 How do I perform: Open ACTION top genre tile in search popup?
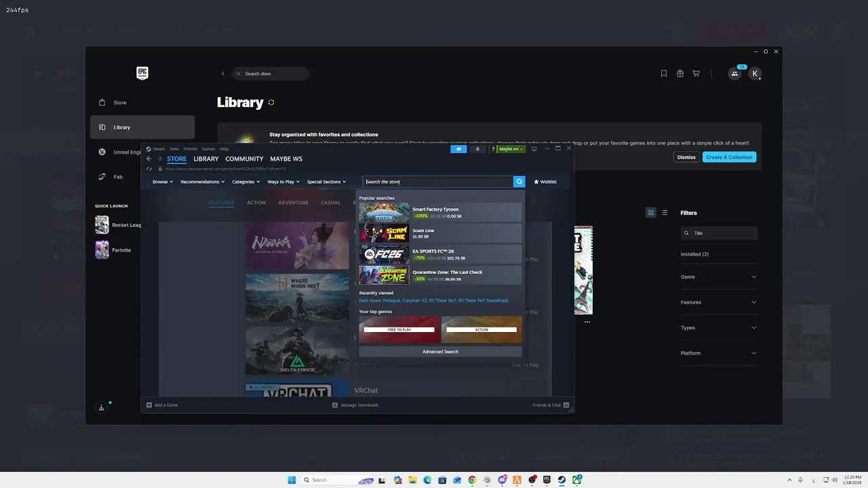point(481,329)
